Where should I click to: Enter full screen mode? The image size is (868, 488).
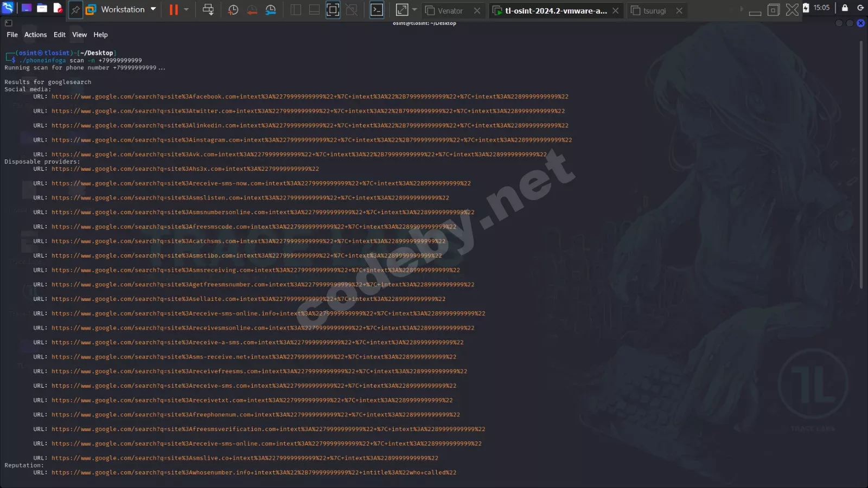(x=333, y=9)
